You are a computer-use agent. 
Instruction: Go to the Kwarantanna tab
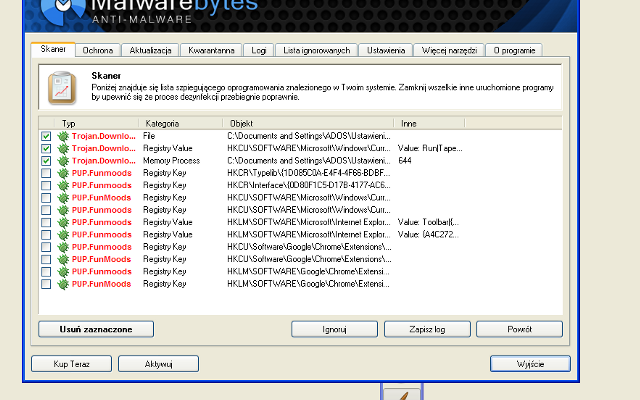pyautogui.click(x=211, y=50)
